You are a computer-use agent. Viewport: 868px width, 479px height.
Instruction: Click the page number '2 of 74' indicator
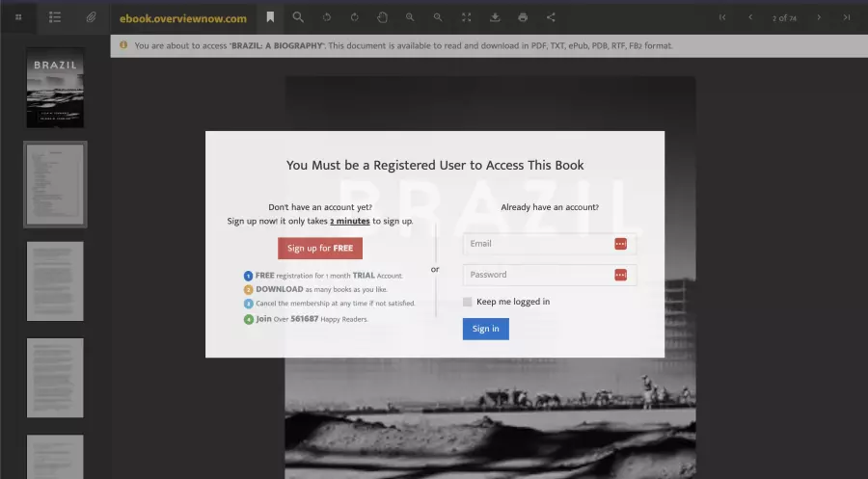tap(784, 17)
